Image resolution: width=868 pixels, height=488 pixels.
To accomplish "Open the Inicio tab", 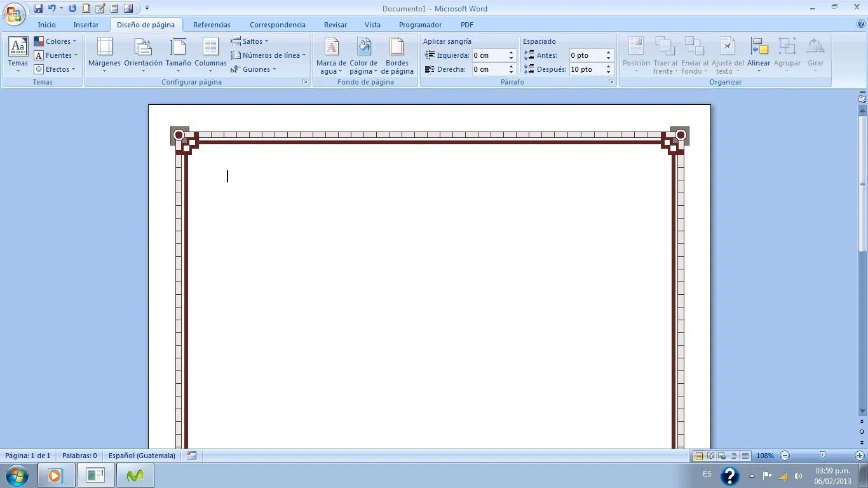I will 46,25.
